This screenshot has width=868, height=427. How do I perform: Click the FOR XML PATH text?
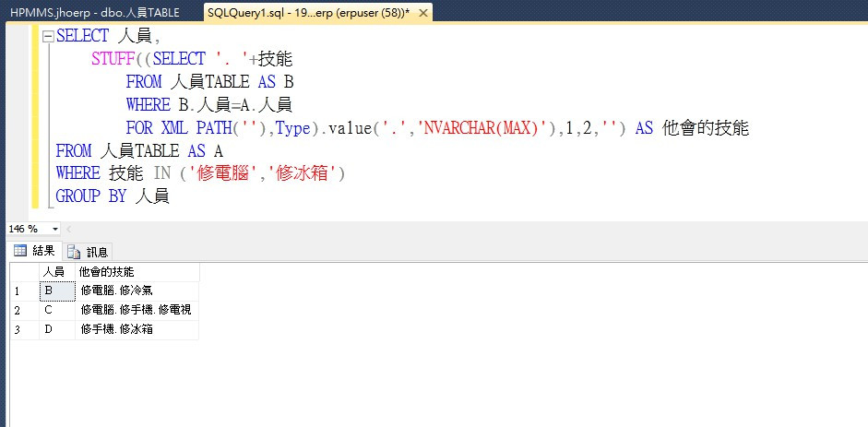[179, 128]
